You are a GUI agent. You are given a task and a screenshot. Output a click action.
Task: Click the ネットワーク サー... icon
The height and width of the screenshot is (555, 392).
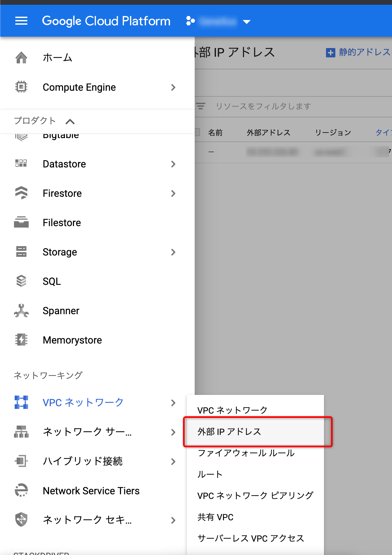pos(21,432)
